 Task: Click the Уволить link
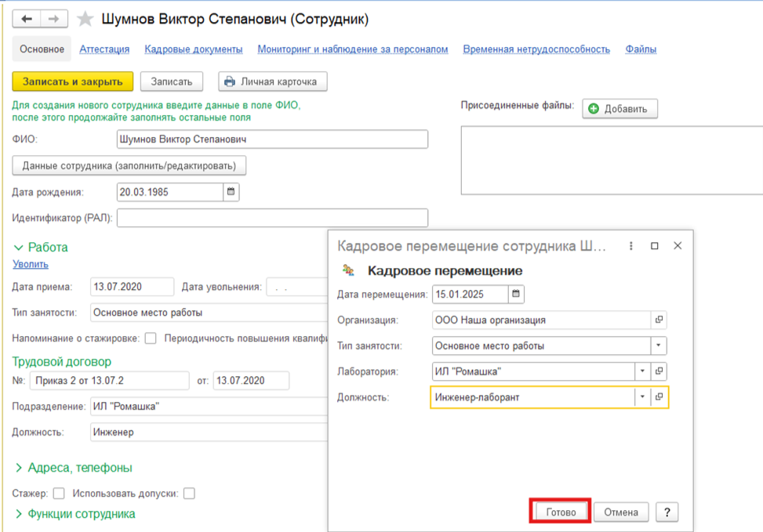pyautogui.click(x=30, y=264)
